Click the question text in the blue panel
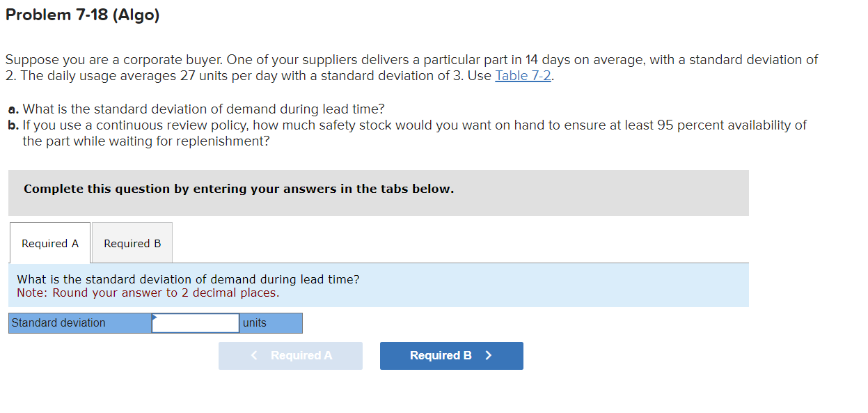868x413 pixels. (188, 279)
